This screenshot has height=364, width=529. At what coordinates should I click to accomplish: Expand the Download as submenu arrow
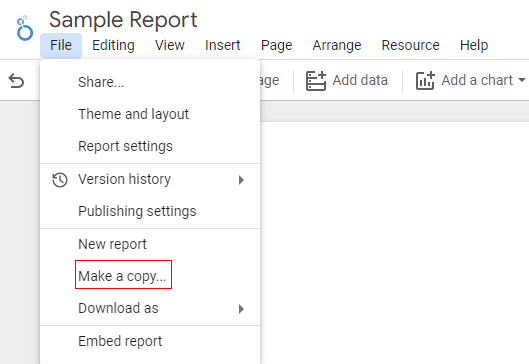241,309
